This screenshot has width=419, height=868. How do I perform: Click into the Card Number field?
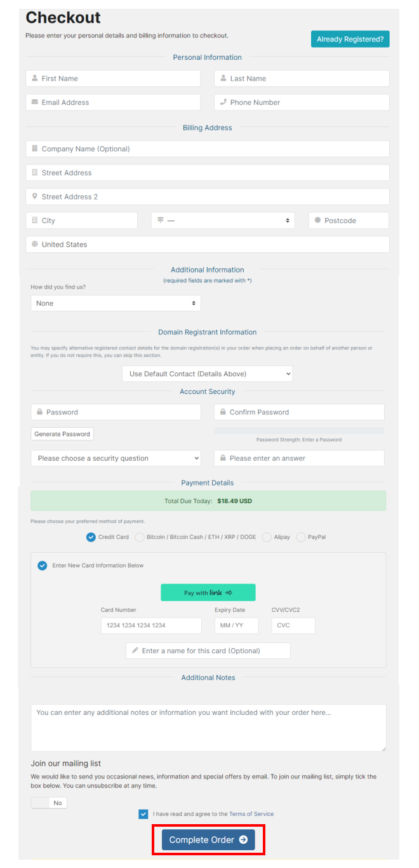pos(150,625)
